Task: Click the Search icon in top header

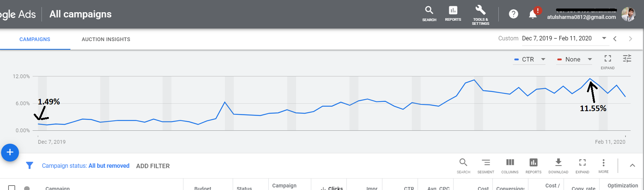Action: pos(429,13)
